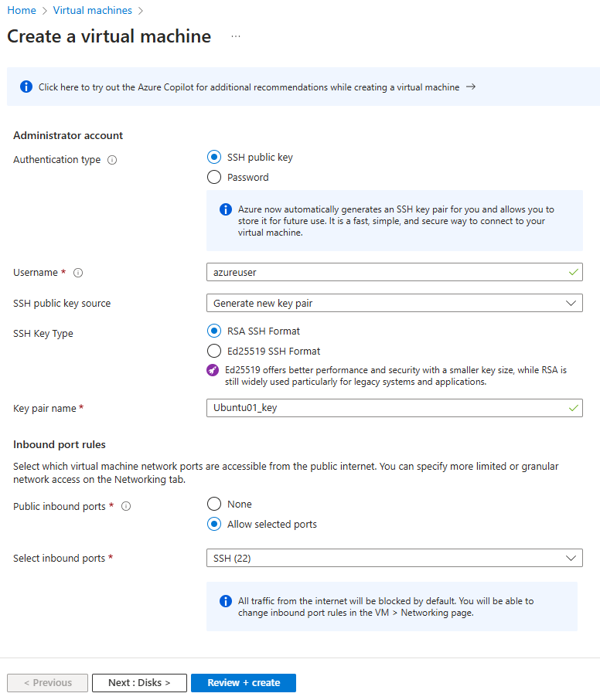Click into the Key pair name field
Image resolution: width=600 pixels, height=700 pixels.
pyautogui.click(x=394, y=408)
